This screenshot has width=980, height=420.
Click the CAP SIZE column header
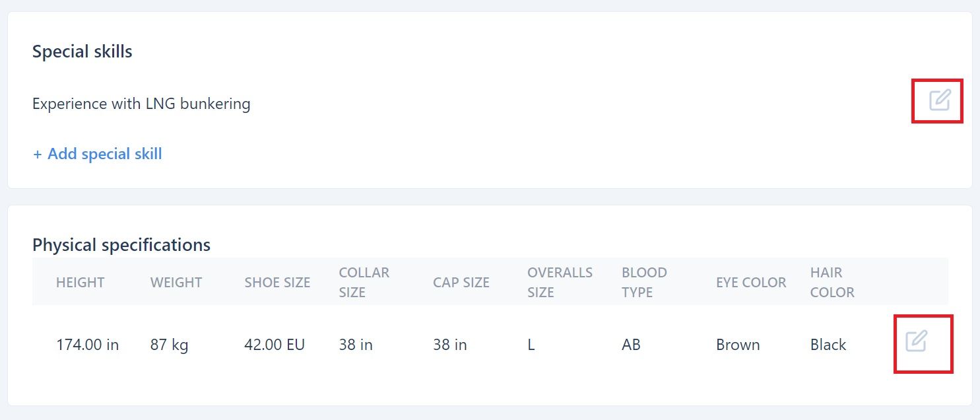pyautogui.click(x=461, y=283)
